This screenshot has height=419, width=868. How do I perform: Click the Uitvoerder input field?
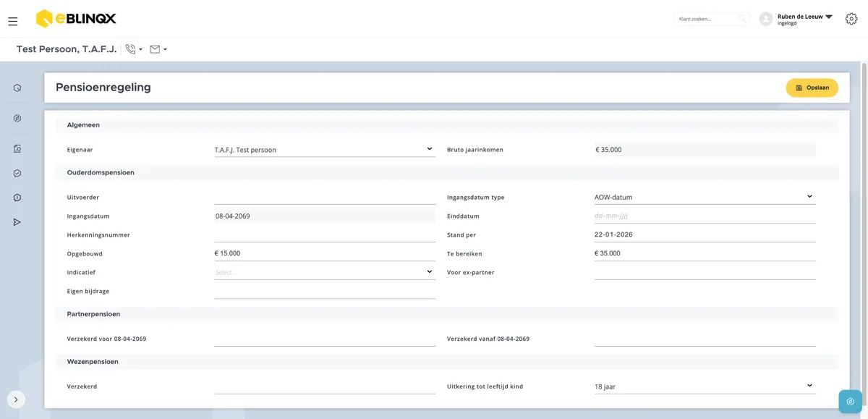tap(325, 197)
